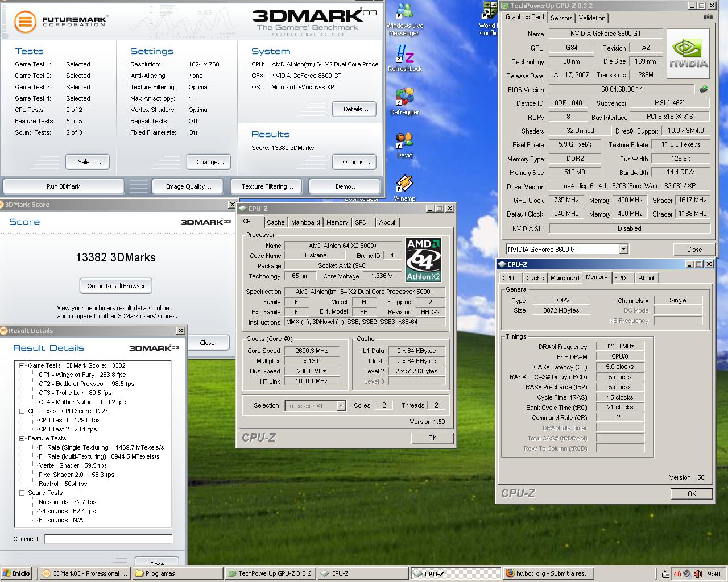Select the GT4 - Mother Nature result row

click(x=82, y=402)
